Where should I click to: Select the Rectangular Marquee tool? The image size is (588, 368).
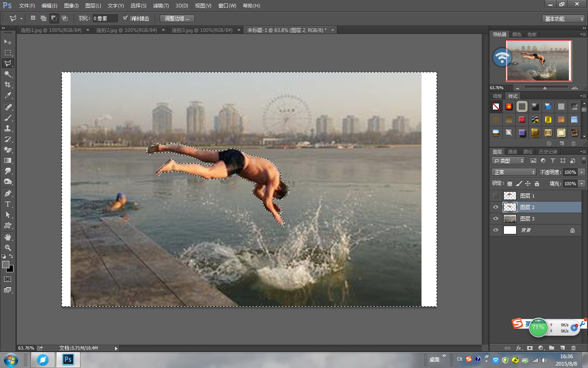8,53
